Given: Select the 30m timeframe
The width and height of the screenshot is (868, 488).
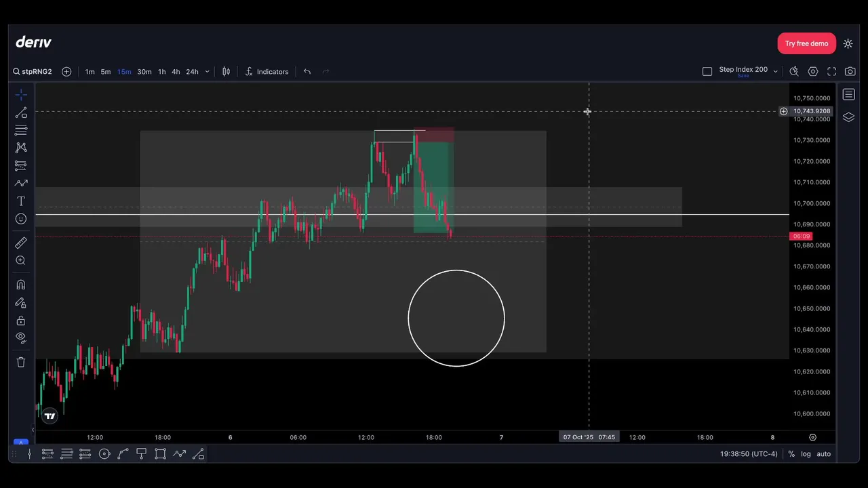Looking at the screenshot, I should tap(144, 71).
